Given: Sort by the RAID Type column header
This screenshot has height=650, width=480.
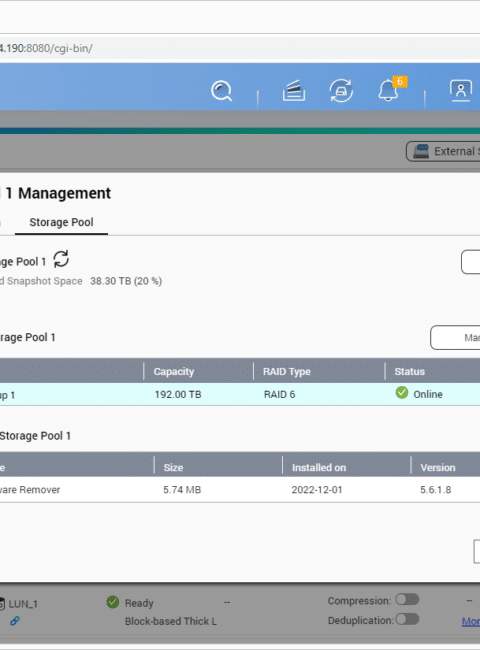Looking at the screenshot, I should [x=287, y=371].
